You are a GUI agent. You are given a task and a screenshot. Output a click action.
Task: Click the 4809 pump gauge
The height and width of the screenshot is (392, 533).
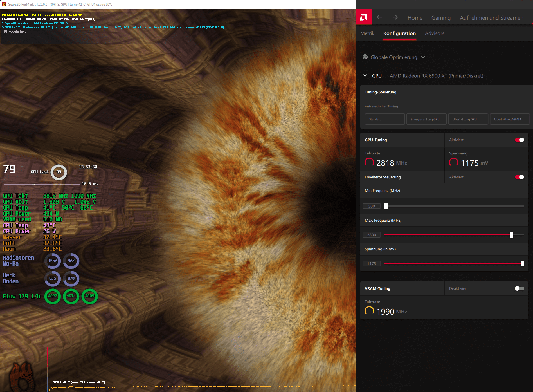tap(90, 296)
